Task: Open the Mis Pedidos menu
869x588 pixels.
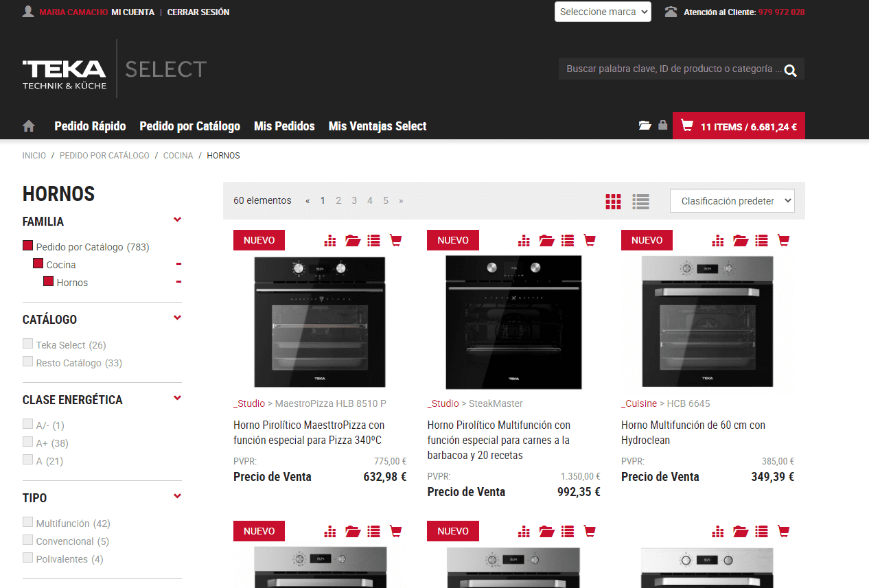Action: (284, 126)
